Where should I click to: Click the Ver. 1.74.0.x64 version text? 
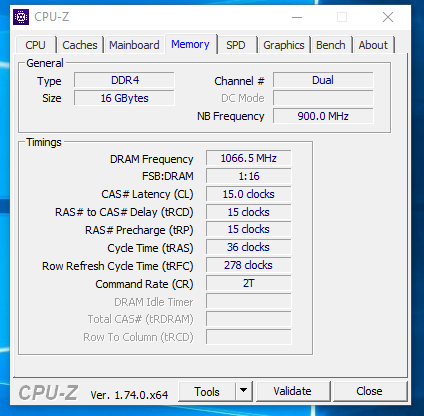129,395
